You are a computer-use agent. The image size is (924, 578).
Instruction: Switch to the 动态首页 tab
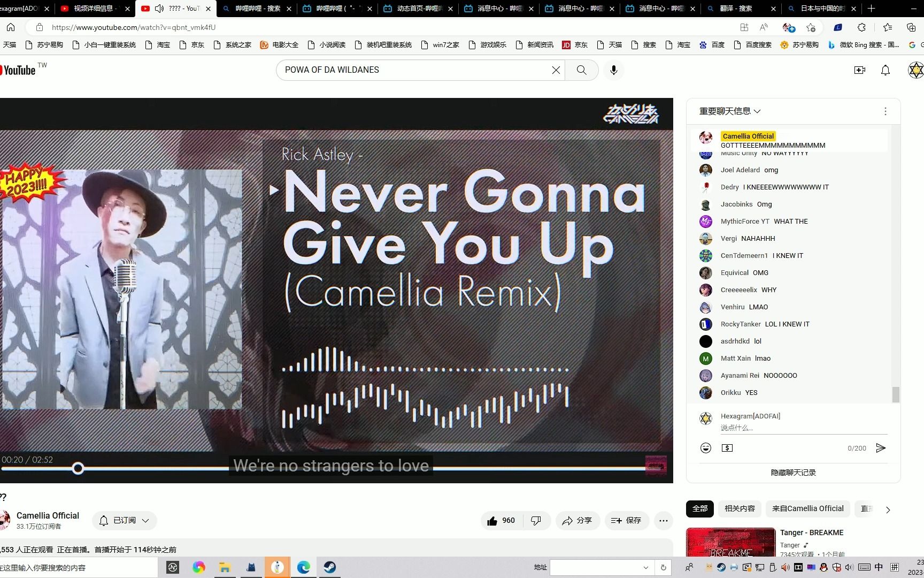(x=418, y=8)
